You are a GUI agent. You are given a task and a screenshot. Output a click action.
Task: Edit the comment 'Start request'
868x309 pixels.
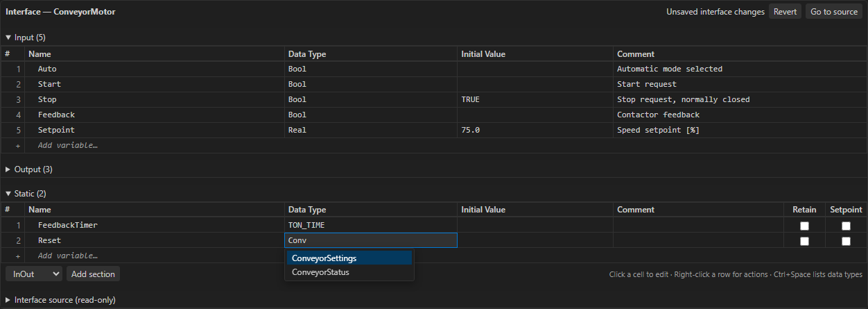pyautogui.click(x=740, y=84)
